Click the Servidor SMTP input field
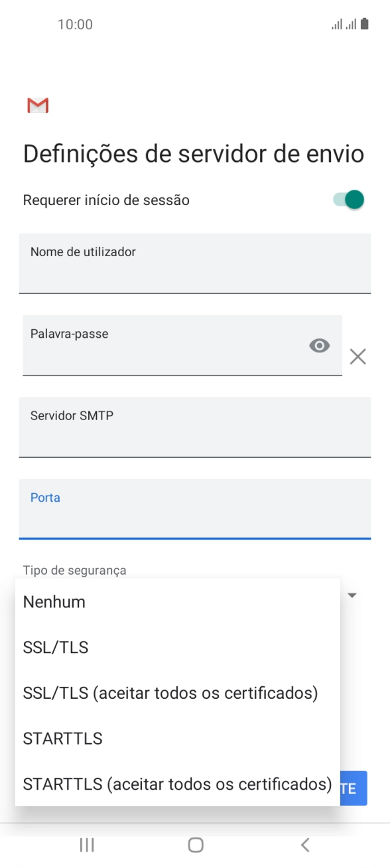Image resolution: width=390 pixels, height=868 pixels. [195, 428]
